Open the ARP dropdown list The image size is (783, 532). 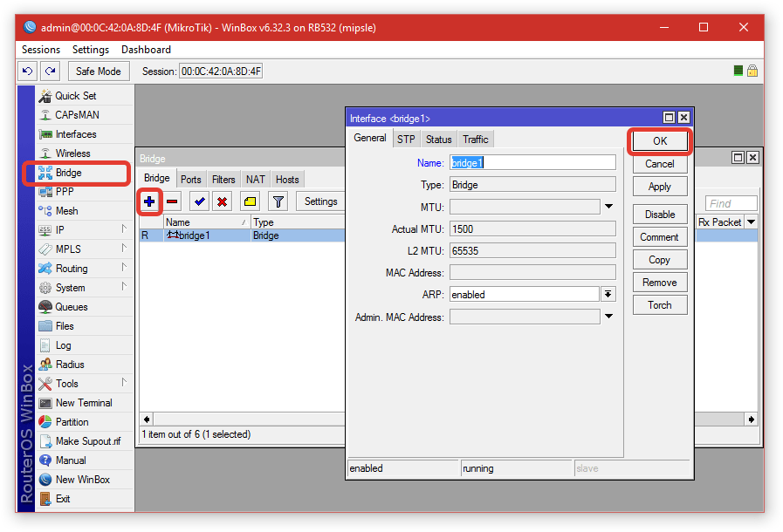coord(608,295)
